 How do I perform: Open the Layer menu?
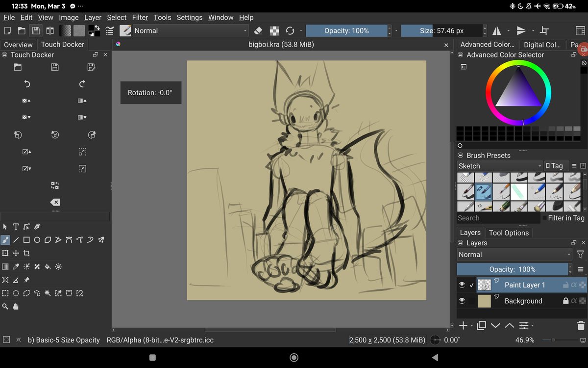tap(93, 17)
